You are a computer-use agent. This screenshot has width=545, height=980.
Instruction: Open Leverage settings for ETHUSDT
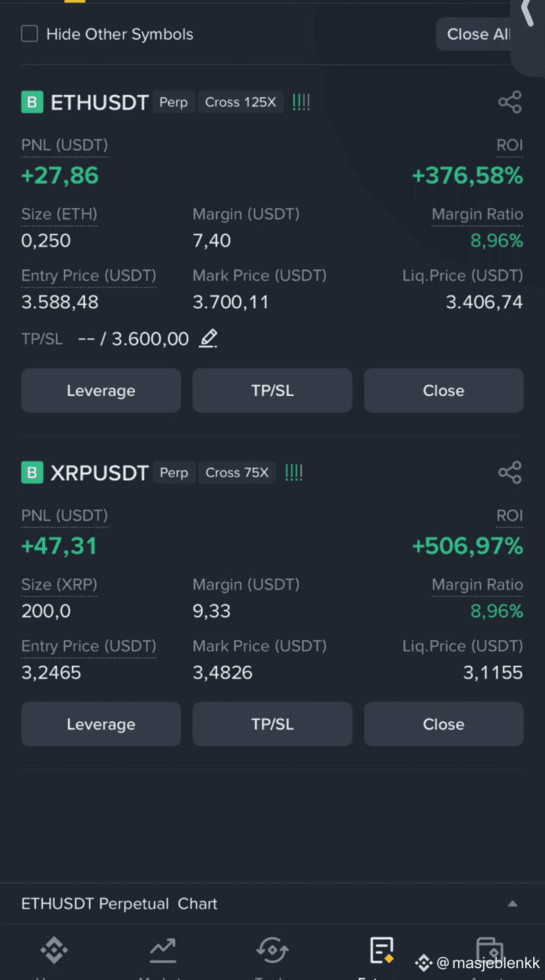click(101, 391)
